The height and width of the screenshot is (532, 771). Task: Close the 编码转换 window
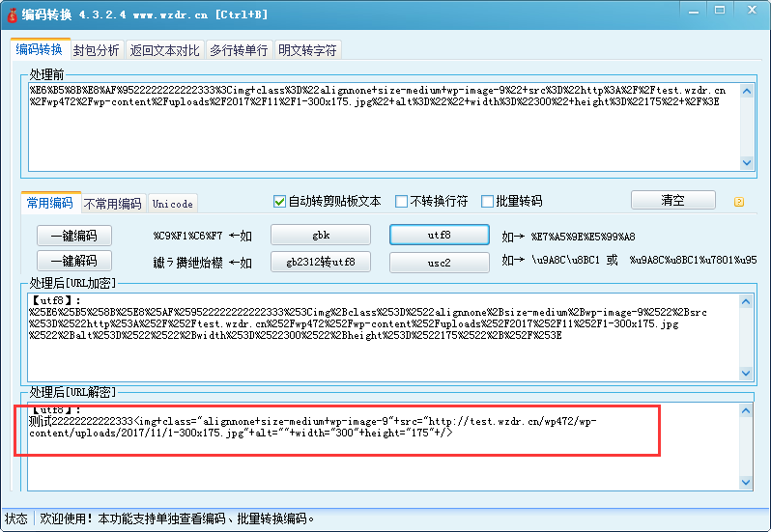coord(752,11)
